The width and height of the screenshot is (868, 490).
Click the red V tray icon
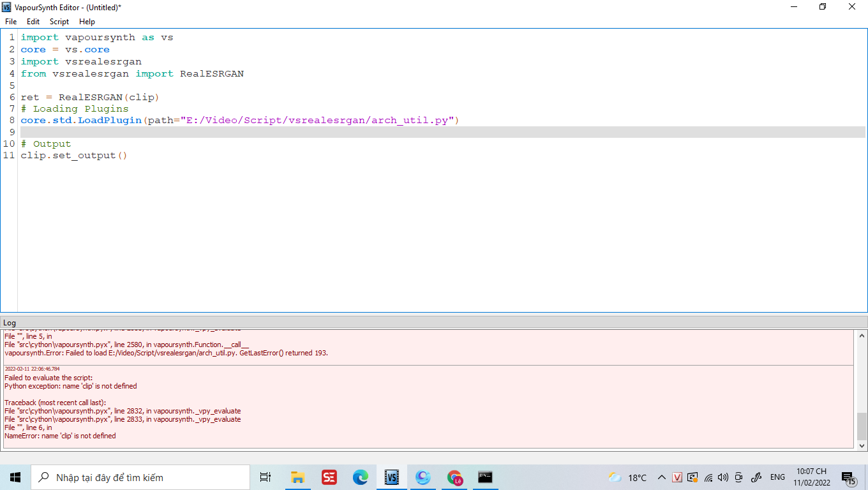coord(678,477)
